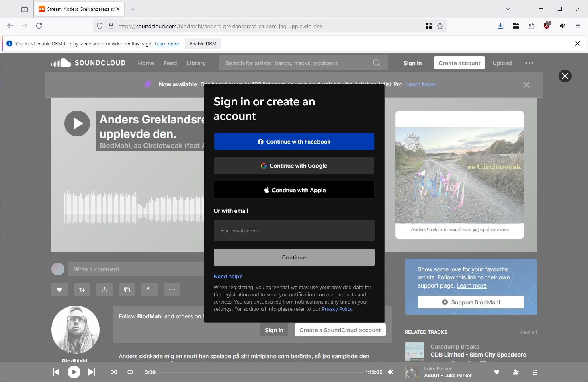Click Learn More in the banner
Image resolution: width=588 pixels, height=382 pixels.
click(420, 84)
